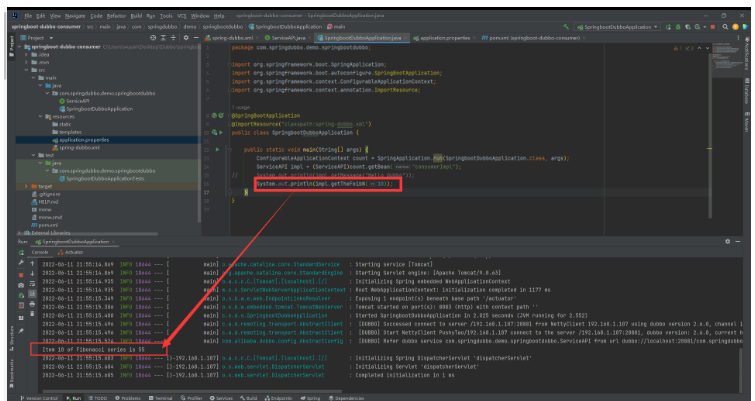This screenshot has height=401, width=755.
Task: Open the Actuator tab in Run panel
Action: (x=71, y=252)
